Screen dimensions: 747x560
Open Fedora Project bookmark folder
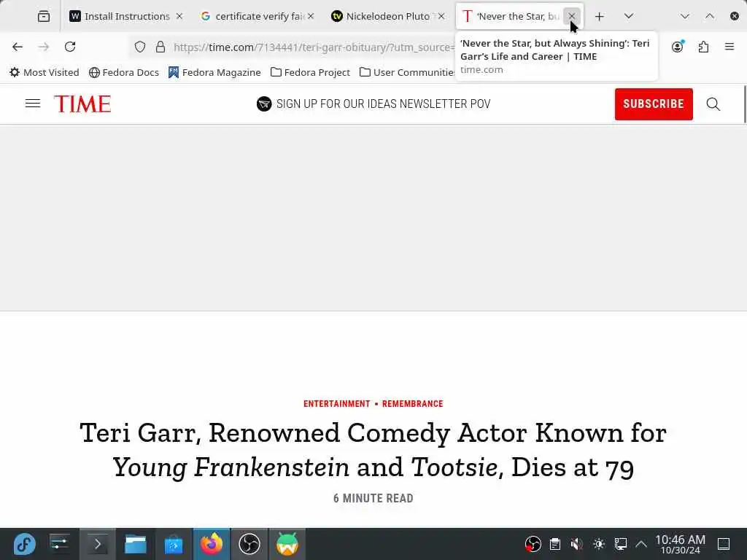(x=310, y=72)
